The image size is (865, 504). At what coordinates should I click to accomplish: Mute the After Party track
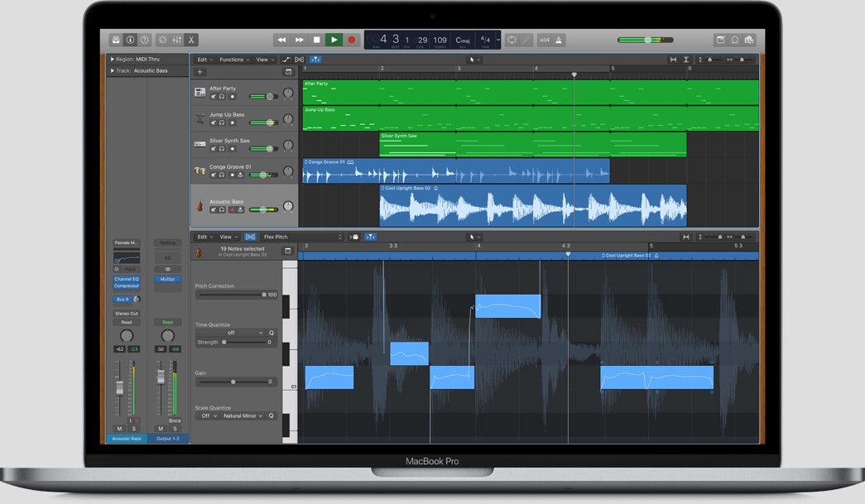point(214,97)
